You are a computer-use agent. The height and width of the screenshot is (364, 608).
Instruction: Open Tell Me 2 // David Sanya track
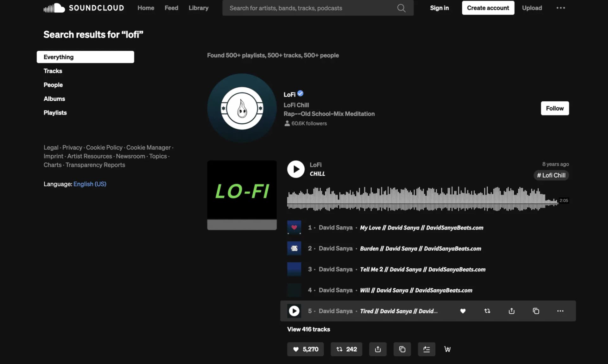click(x=422, y=269)
